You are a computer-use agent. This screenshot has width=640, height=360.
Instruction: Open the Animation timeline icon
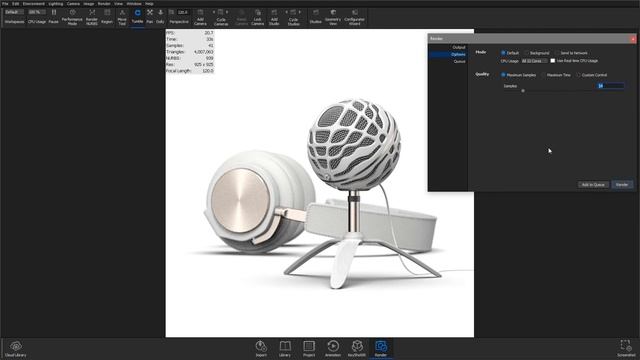[333, 346]
